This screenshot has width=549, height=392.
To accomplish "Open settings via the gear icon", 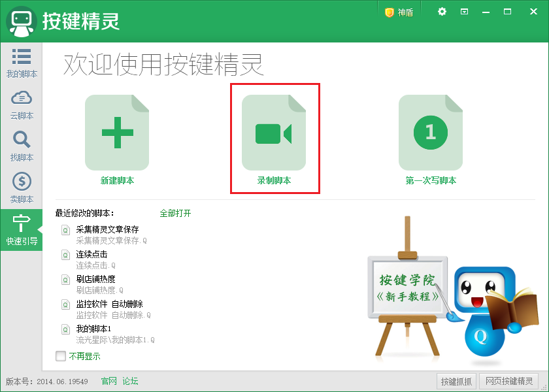I will (x=442, y=12).
